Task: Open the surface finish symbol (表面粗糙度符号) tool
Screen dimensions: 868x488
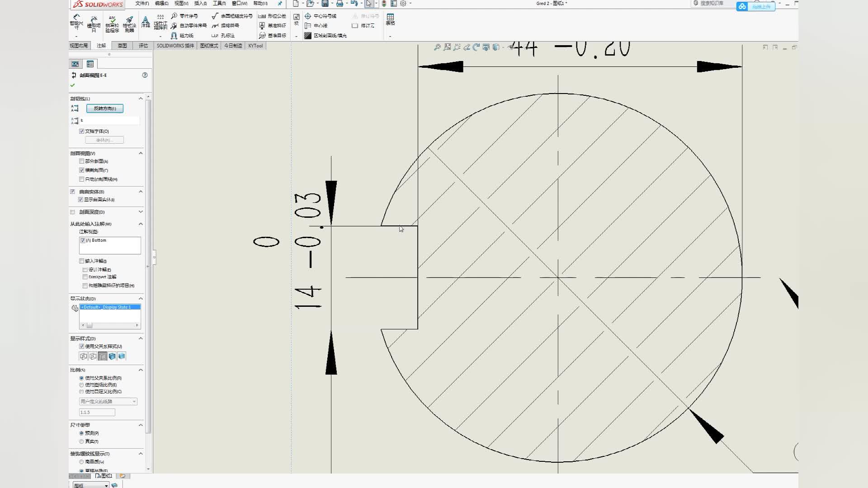Action: point(232,16)
